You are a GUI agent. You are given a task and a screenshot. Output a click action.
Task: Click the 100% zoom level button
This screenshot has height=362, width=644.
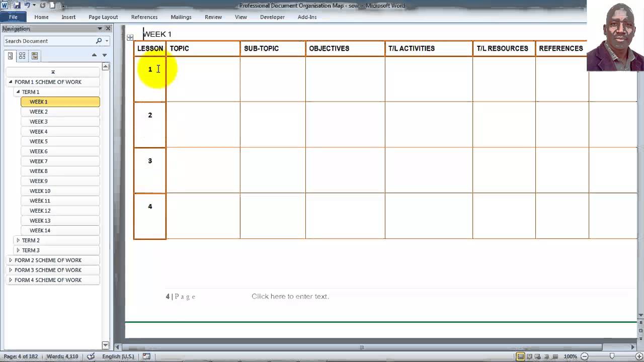point(570,356)
